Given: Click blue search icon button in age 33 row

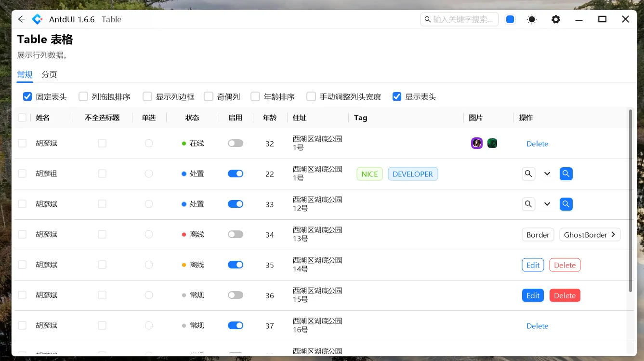Looking at the screenshot, I should coord(566,204).
